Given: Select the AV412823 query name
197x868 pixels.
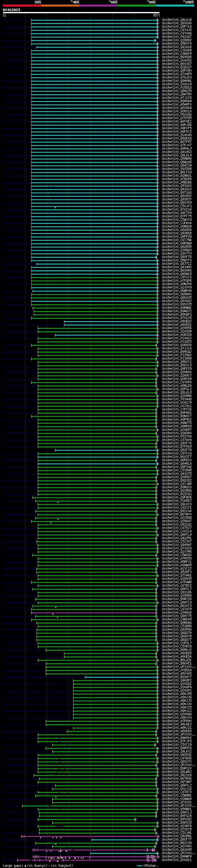Looking at the screenshot, I should coord(11,10).
